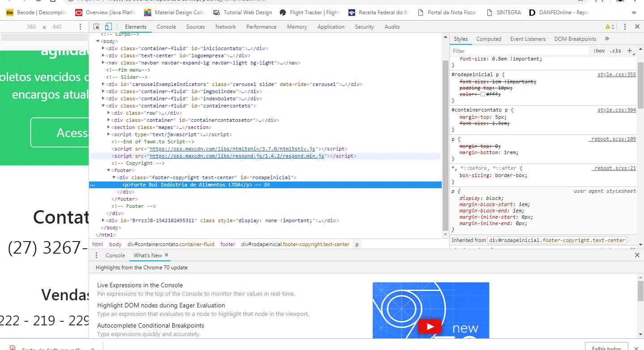Screen dimensions: 644x350
Task: Focus the Styles Filter input field
Action: tap(519, 51)
